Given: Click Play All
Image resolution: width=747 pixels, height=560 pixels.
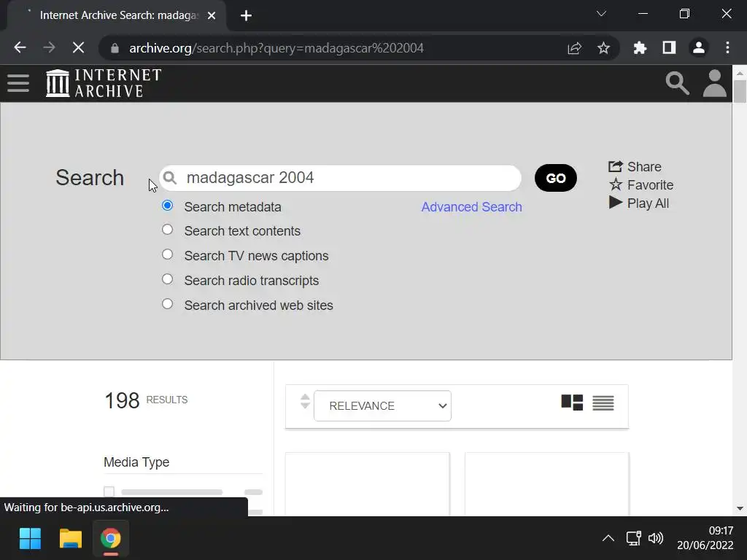Looking at the screenshot, I should [x=639, y=203].
